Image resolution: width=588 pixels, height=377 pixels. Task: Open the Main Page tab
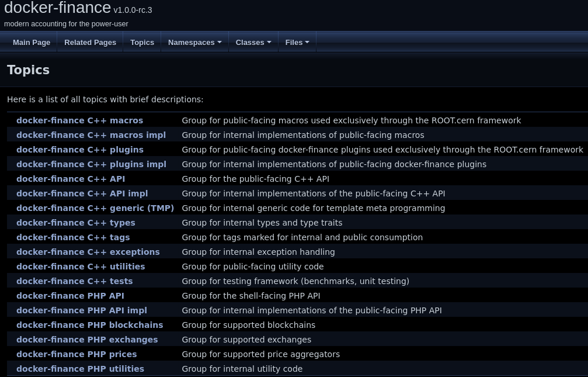pyautogui.click(x=32, y=42)
